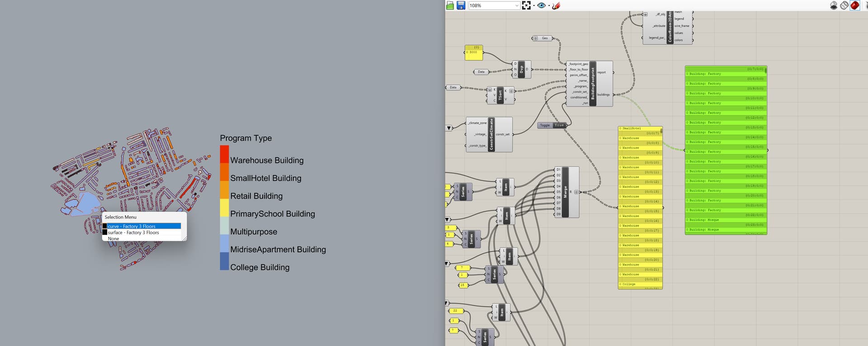Screen dimensions: 868x346
Task: Click the dark blue College Building swatch
Action: [x=224, y=261]
